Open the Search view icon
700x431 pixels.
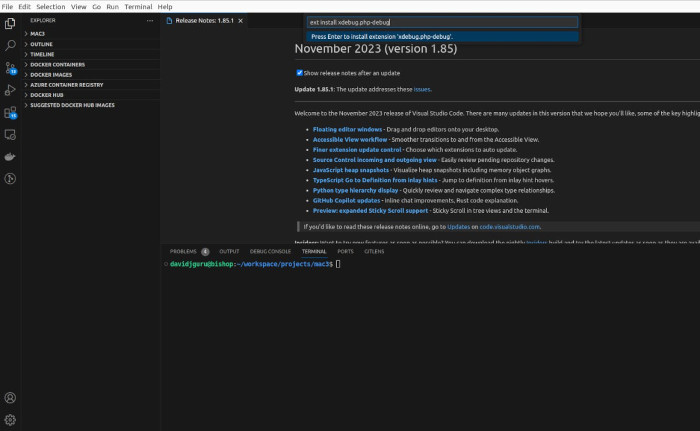pyautogui.click(x=10, y=45)
